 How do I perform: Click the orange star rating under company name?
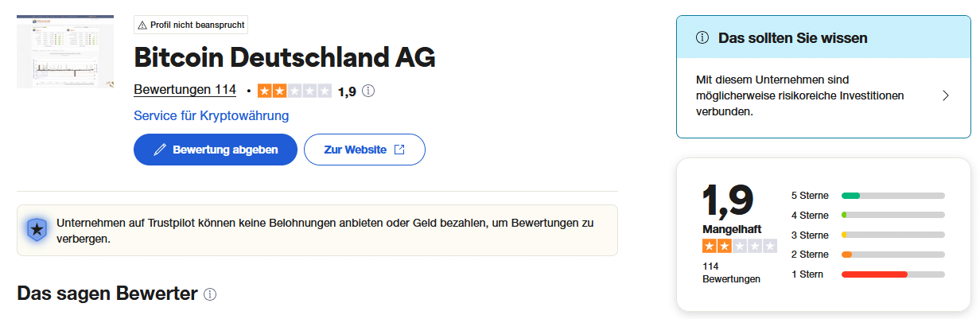coord(294,91)
